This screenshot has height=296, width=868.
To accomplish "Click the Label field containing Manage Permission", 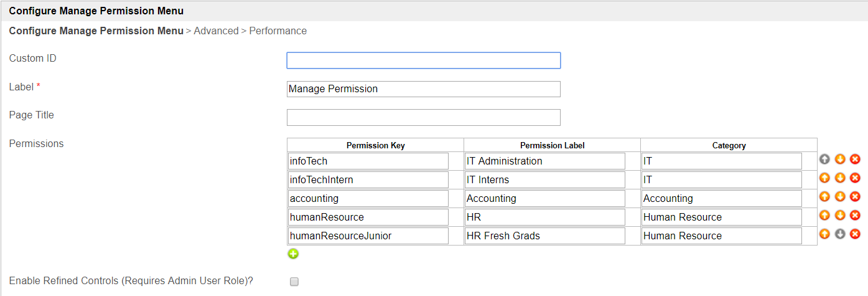I will [423, 89].
